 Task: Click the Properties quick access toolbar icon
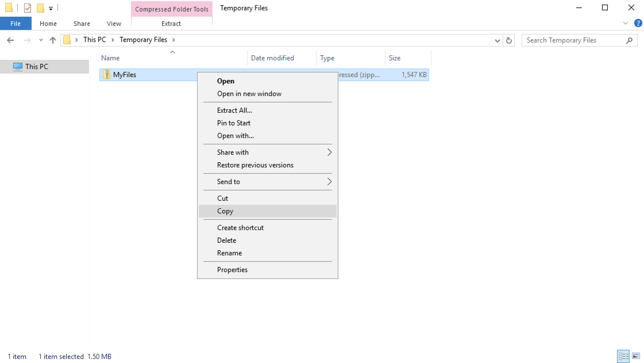[x=28, y=8]
